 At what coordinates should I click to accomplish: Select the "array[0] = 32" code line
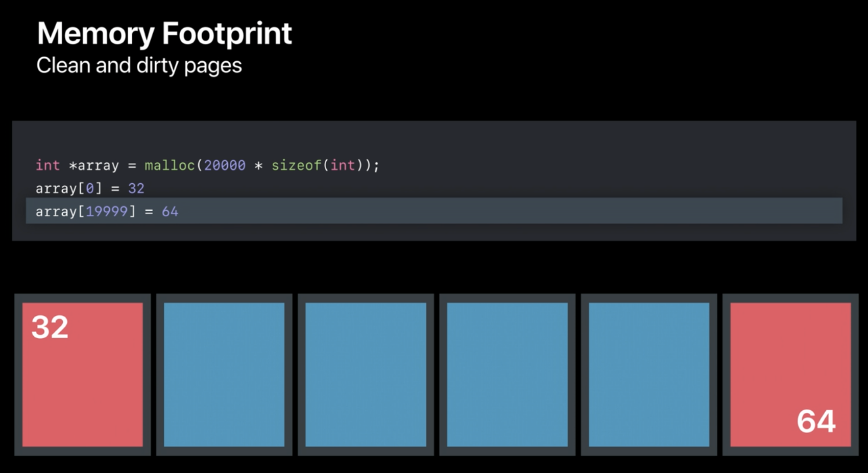(x=90, y=188)
